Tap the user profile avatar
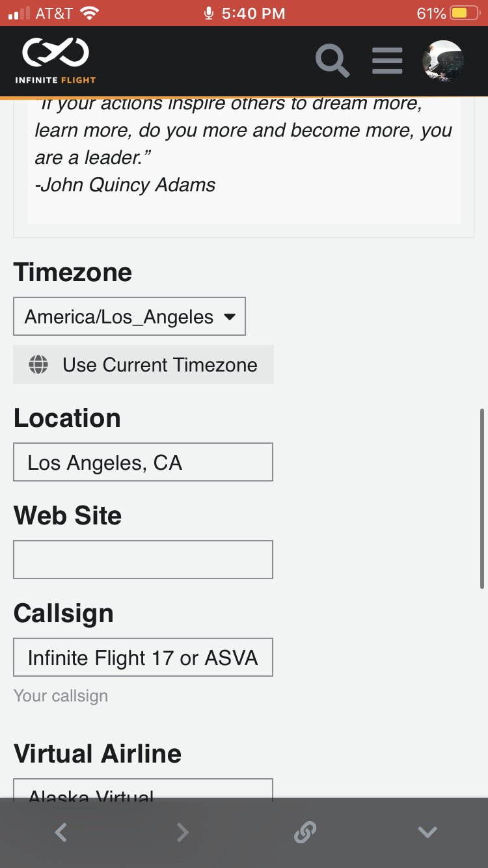Image resolution: width=488 pixels, height=868 pixels. point(443,61)
